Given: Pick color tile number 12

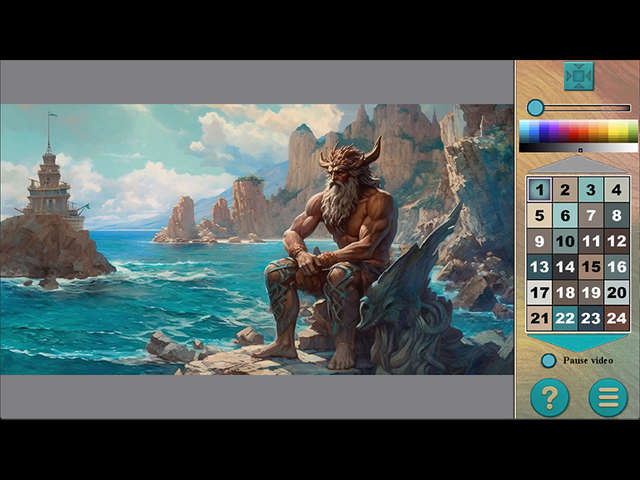Looking at the screenshot, I should coord(617,241).
